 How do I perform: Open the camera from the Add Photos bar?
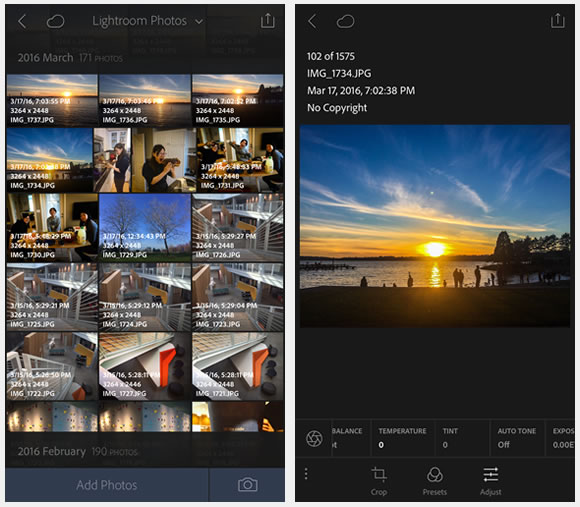[247, 485]
